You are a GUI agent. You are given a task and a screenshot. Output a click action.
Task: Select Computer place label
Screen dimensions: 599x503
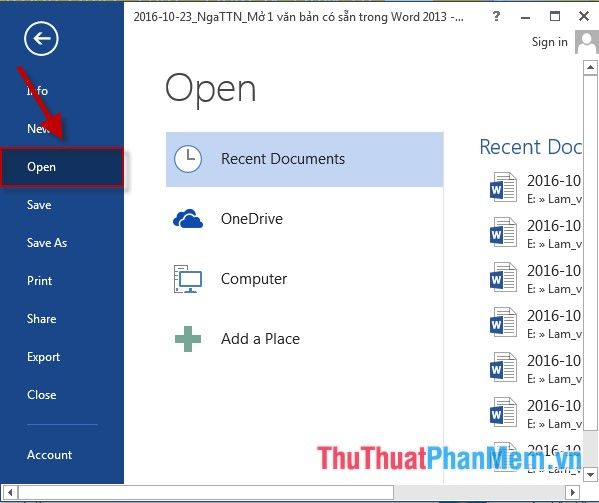pyautogui.click(x=254, y=279)
